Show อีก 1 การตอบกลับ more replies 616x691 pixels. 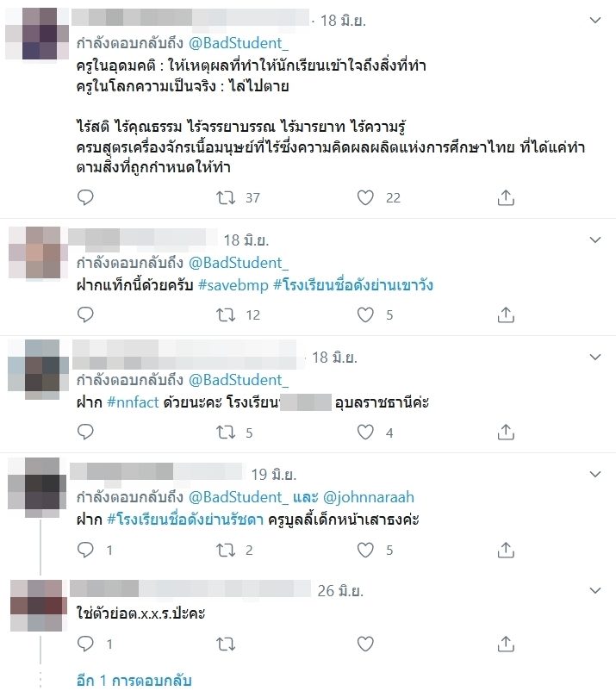[x=134, y=680]
